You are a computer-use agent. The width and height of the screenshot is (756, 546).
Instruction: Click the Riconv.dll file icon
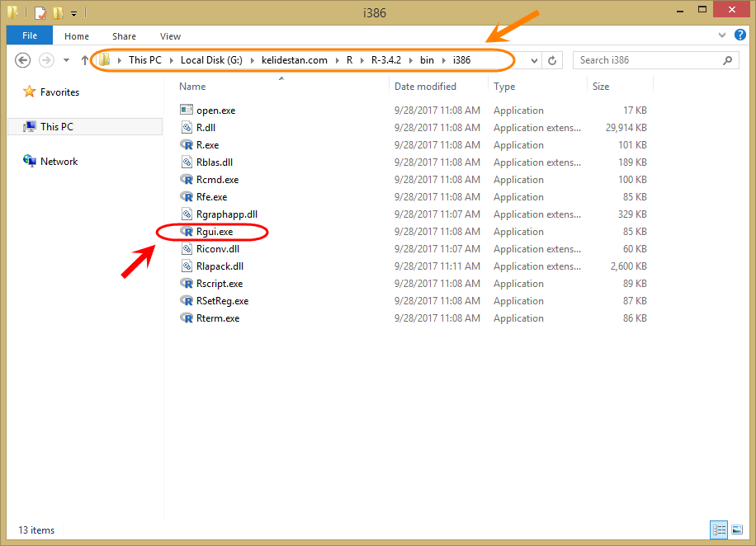click(x=187, y=248)
